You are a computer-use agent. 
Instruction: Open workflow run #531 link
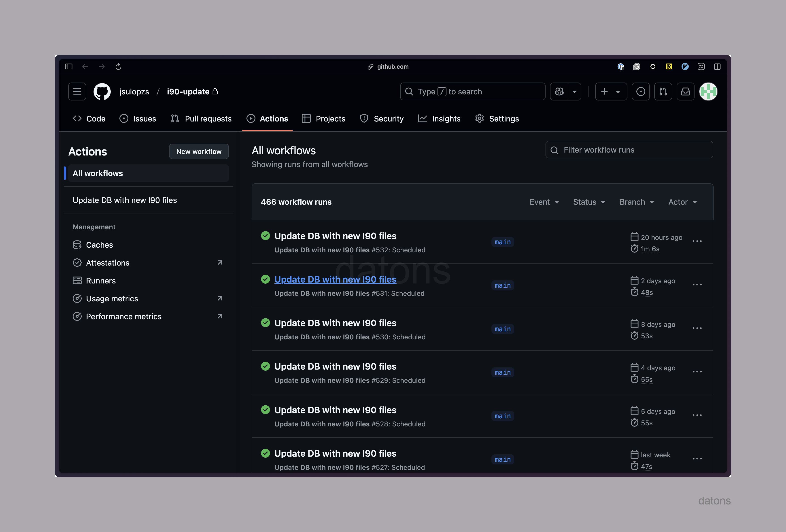pyautogui.click(x=335, y=279)
